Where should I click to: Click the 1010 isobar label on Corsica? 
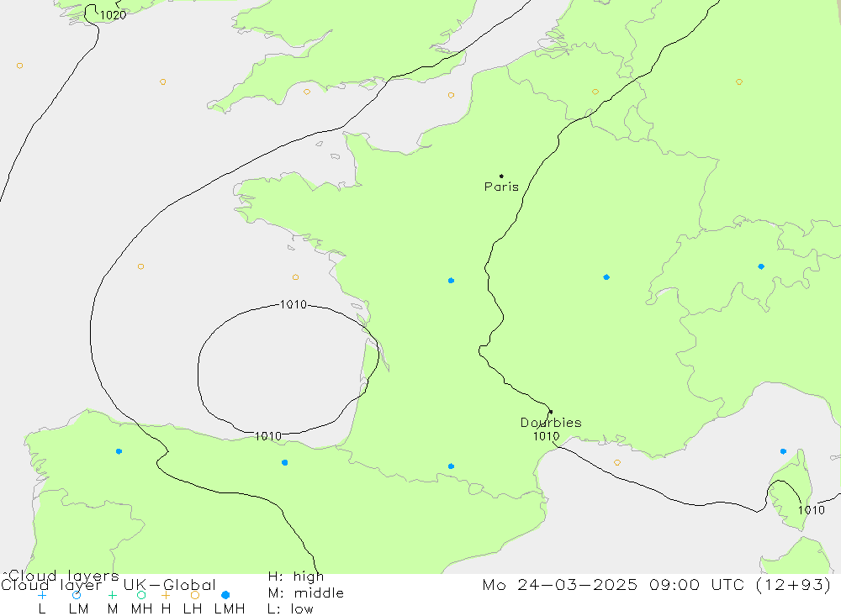812,510
